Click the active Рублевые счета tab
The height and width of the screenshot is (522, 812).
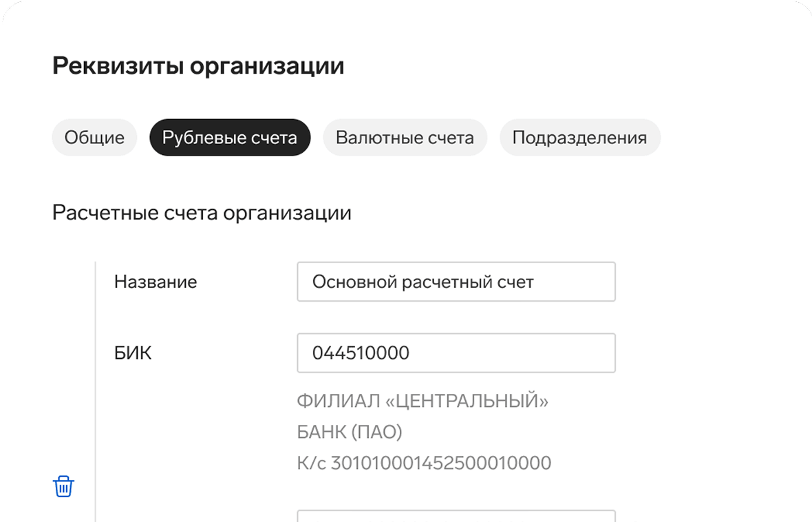click(230, 137)
